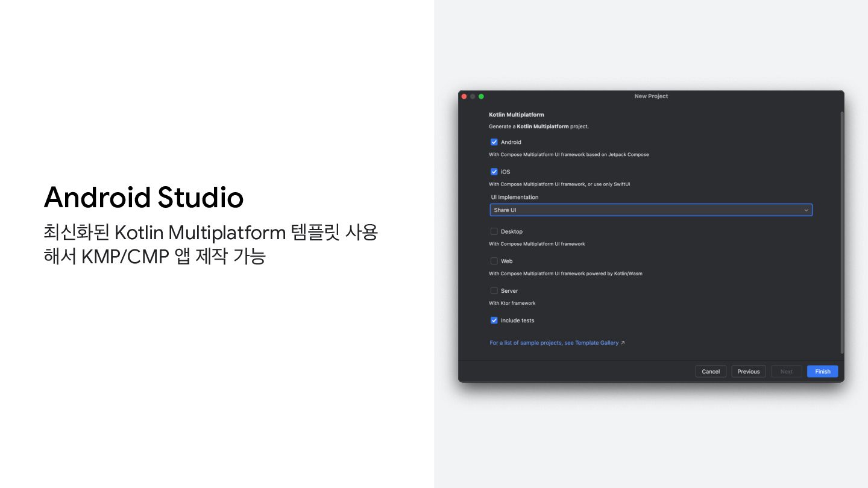Click the greyed-out Next button

[x=787, y=372]
